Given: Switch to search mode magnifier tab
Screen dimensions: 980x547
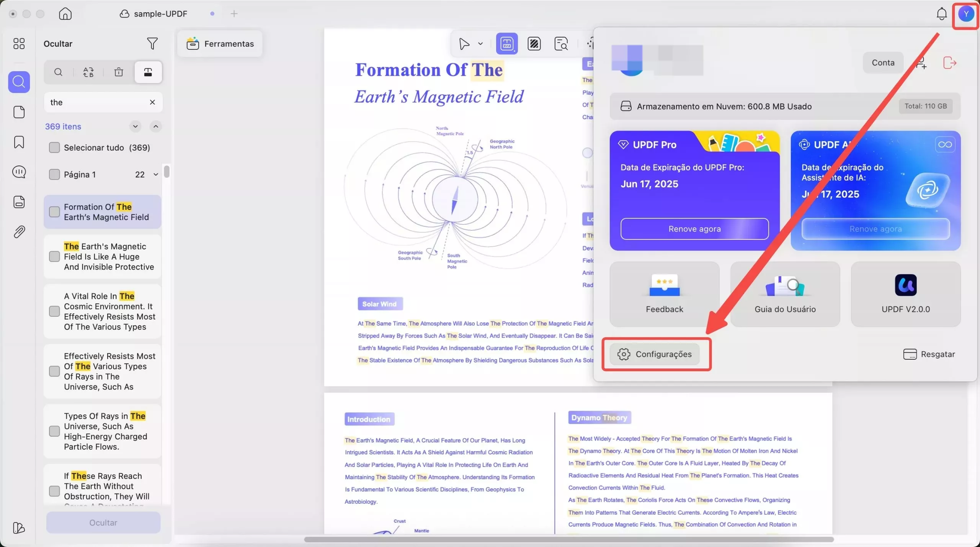Looking at the screenshot, I should click(58, 72).
